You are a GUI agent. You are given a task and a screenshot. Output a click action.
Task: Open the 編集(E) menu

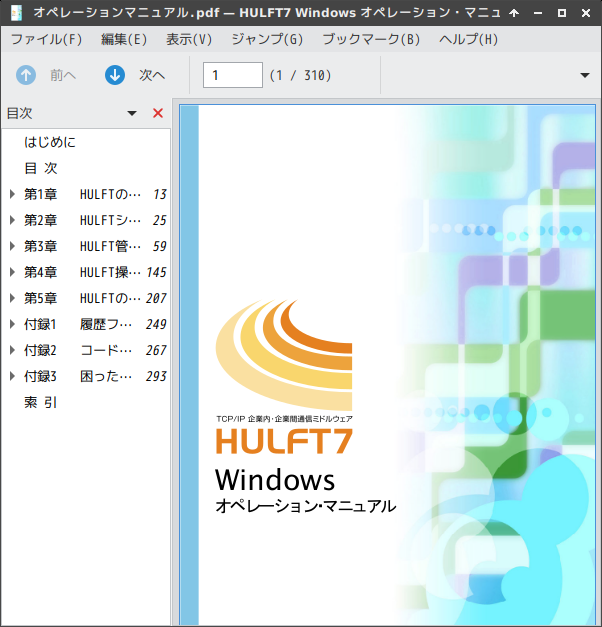[124, 39]
